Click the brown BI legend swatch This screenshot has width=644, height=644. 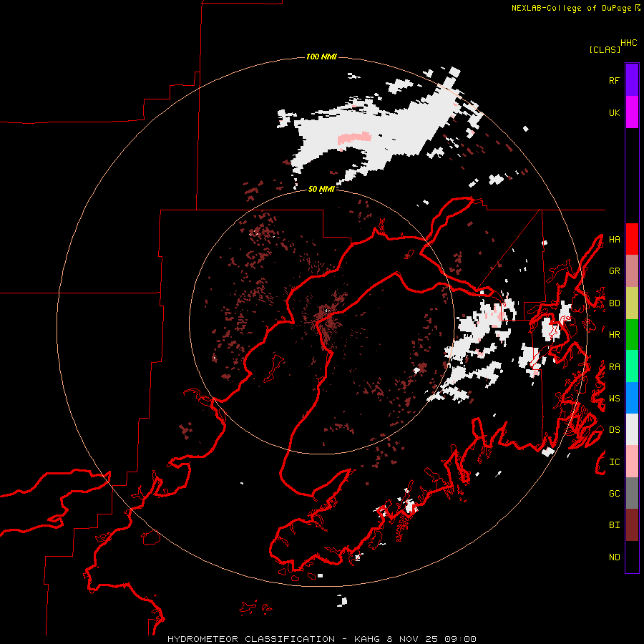pyautogui.click(x=632, y=525)
